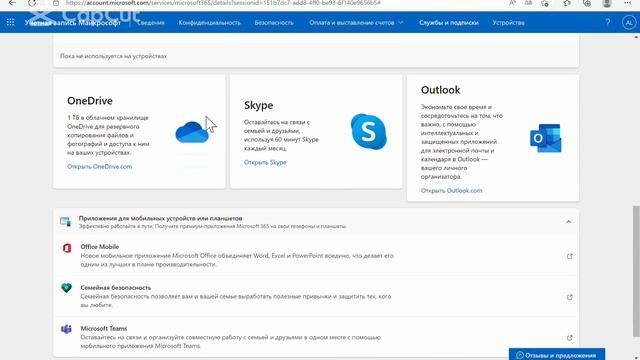Screen dimensions: 640x360
Task: Click the Семейная безопасность heart icon
Action: pyautogui.click(x=66, y=288)
